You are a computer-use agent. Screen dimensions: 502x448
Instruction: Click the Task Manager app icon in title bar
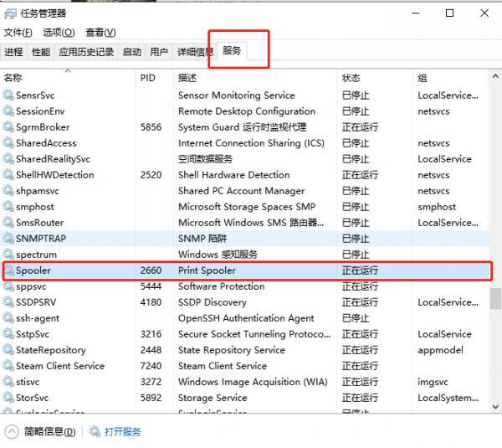[x=12, y=13]
